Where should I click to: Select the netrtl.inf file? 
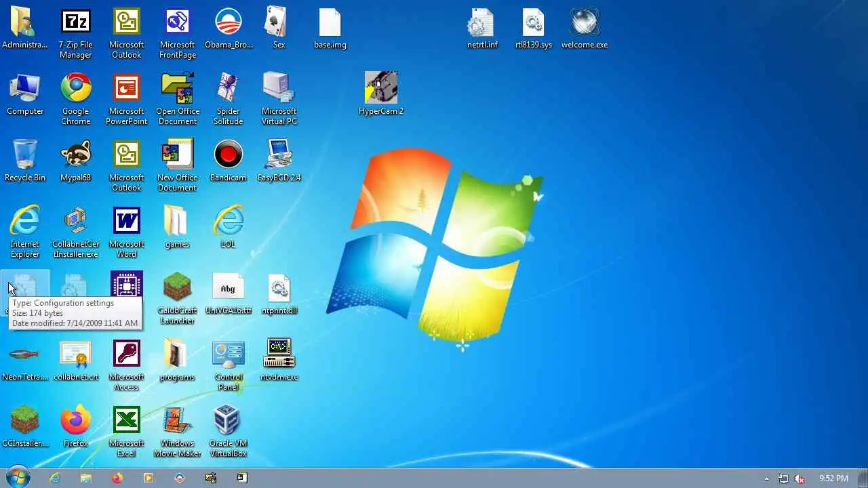482,29
